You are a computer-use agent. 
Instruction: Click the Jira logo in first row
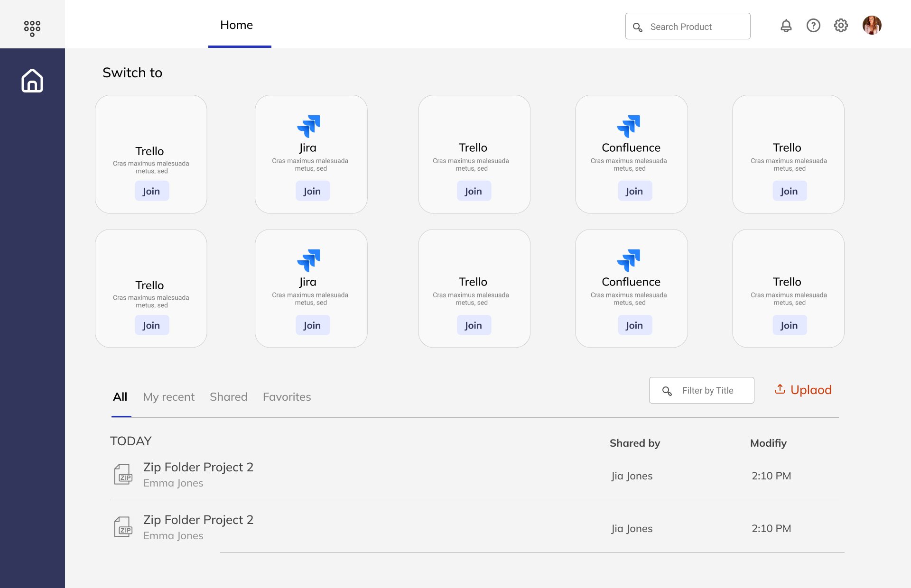308,126
